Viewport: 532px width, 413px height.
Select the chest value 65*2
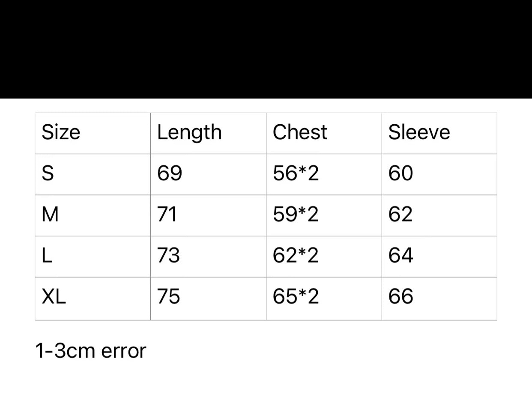[x=296, y=296]
